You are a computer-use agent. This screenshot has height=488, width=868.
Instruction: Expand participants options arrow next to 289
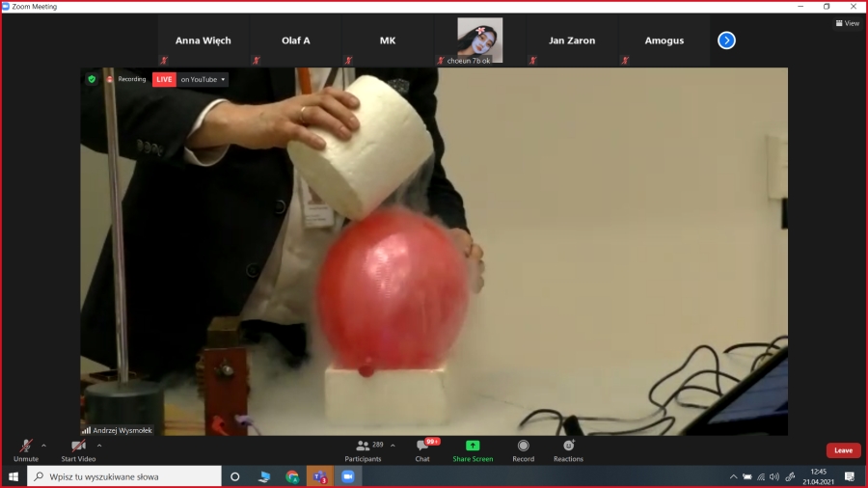393,446
